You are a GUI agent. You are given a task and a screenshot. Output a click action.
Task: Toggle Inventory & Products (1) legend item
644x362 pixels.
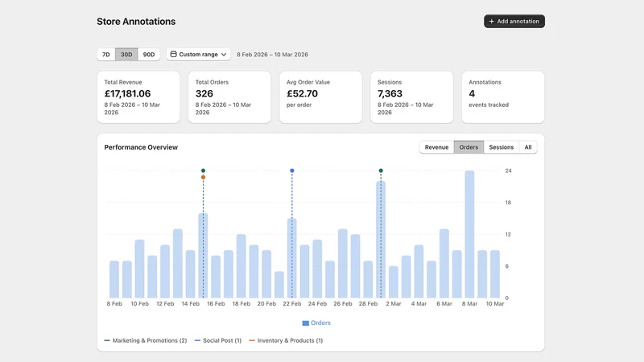[x=286, y=340]
